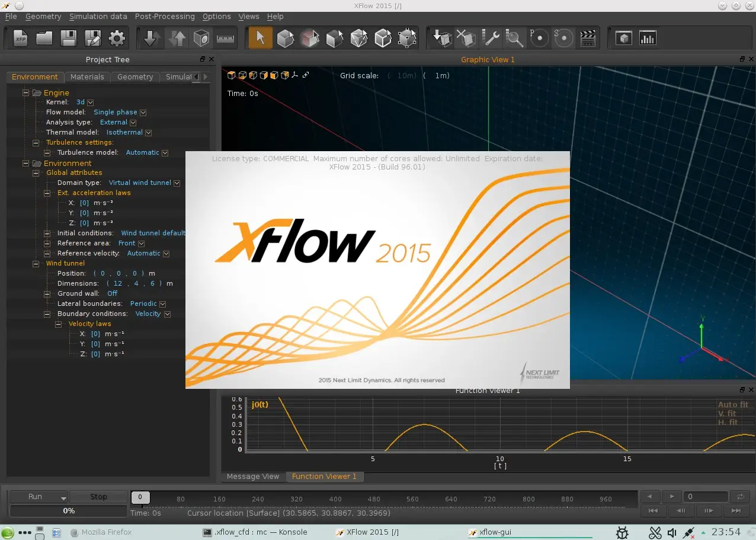This screenshot has width=756, height=540.
Task: Open the Options menu
Action: point(217,17)
